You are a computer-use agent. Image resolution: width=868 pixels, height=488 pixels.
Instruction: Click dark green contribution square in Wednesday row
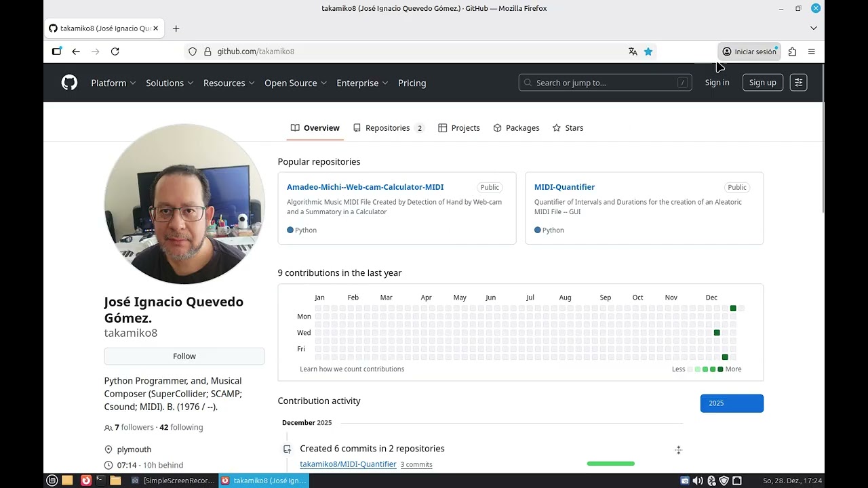click(717, 333)
